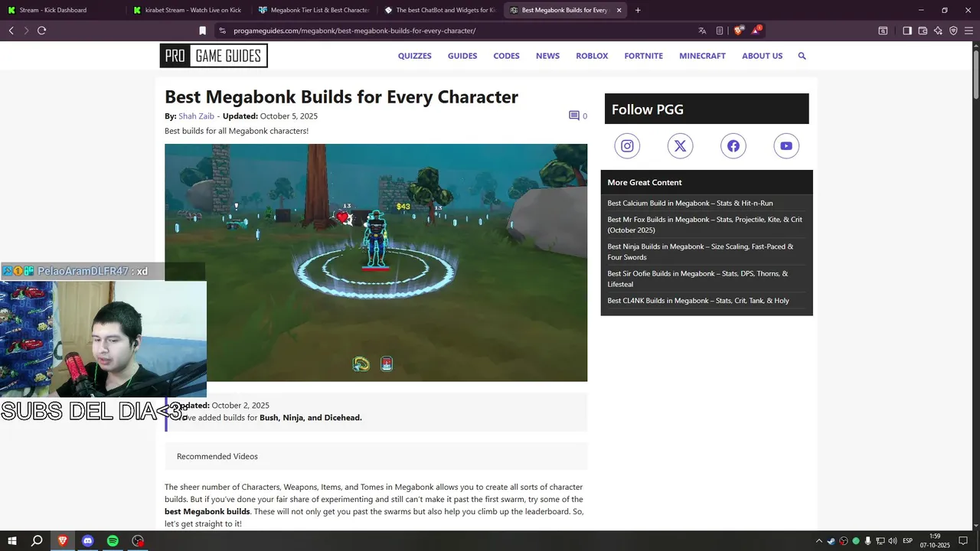Open Brave browser taskbar icon
Screen dimensions: 980x551
pos(62,541)
